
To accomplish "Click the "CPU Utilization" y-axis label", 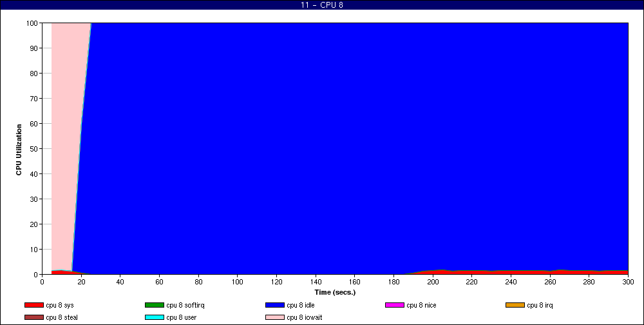I will [x=19, y=149].
